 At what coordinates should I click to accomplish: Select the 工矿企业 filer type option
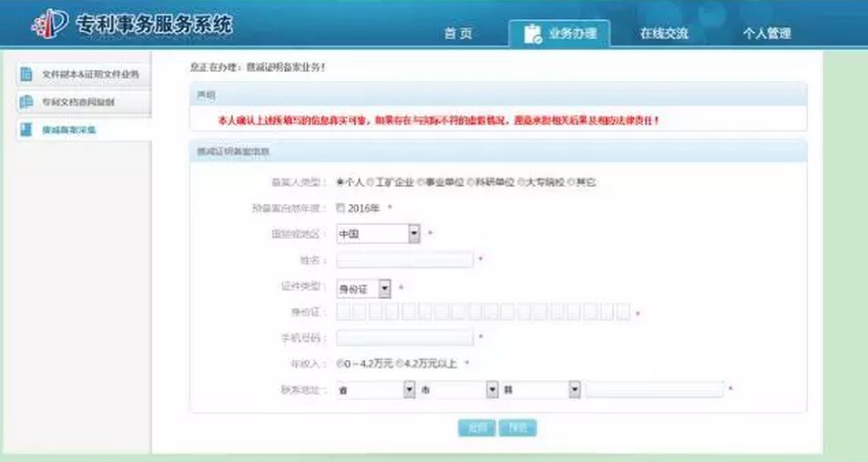tap(371, 182)
